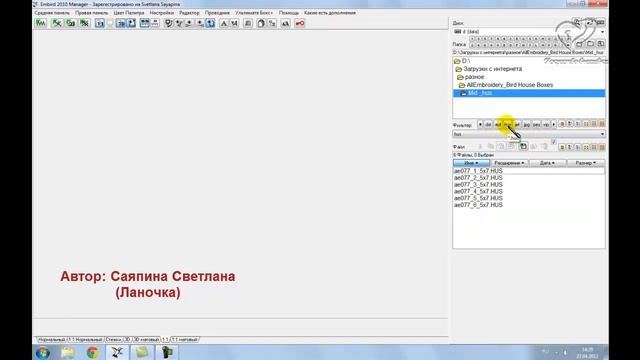Open the Настройки menu
The height and width of the screenshot is (360, 640).
pyautogui.click(x=162, y=13)
